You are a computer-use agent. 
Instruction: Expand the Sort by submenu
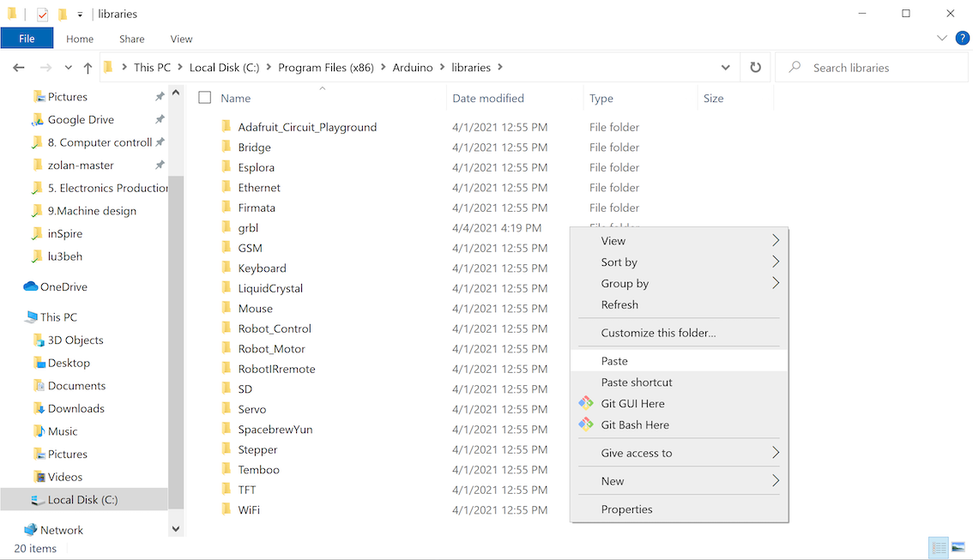679,262
